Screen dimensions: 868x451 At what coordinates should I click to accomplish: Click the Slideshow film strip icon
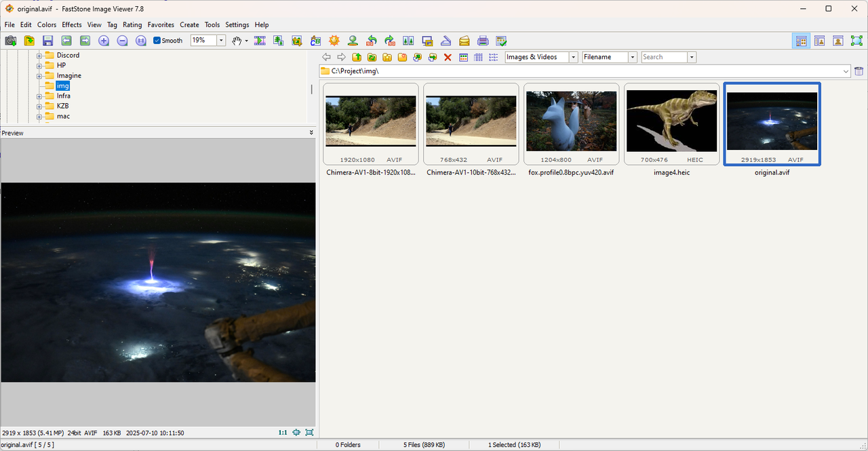260,41
